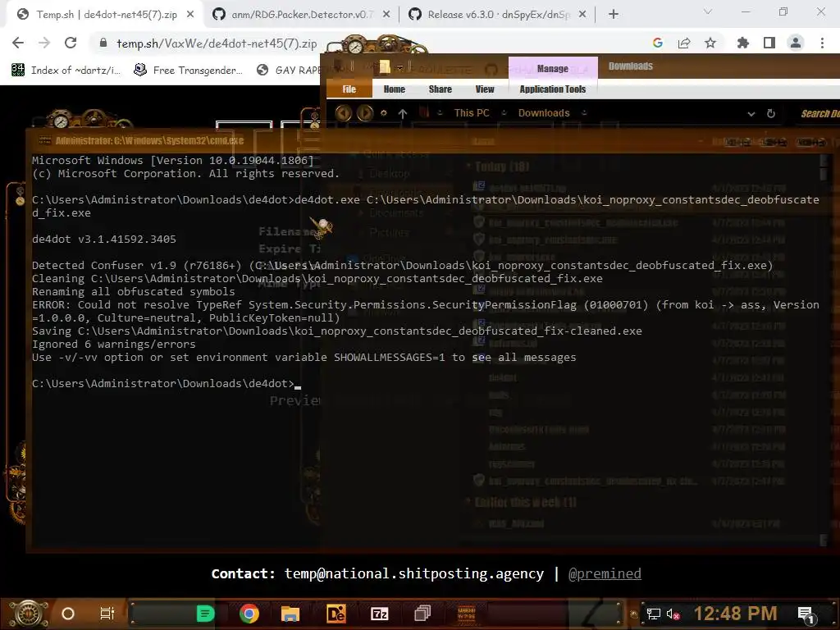Screen dimensions: 840x630
Task: Open Explorer quick access toolbar dropdown
Action: (x=399, y=67)
